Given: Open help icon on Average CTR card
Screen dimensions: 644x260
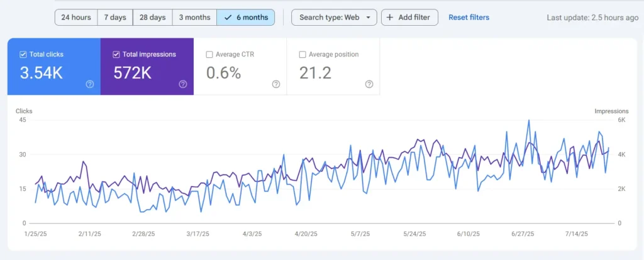Looking at the screenshot, I should tap(276, 84).
